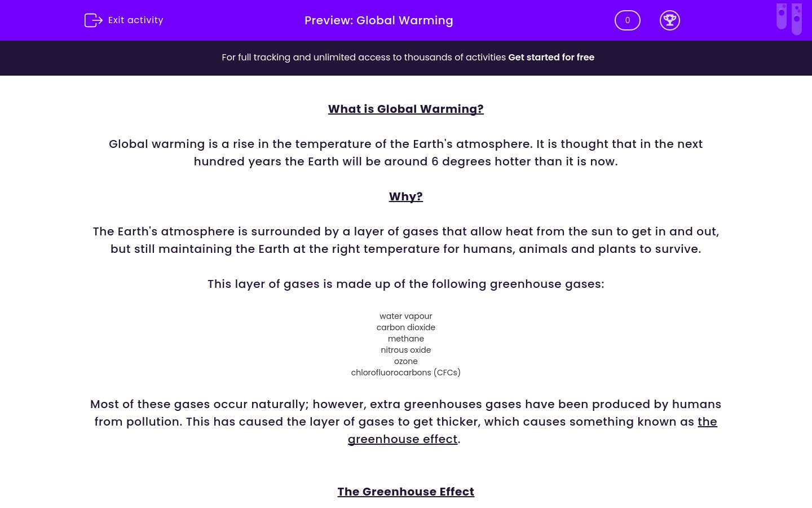Click the score counter showing 0
The height and width of the screenshot is (508, 812).
point(628,20)
